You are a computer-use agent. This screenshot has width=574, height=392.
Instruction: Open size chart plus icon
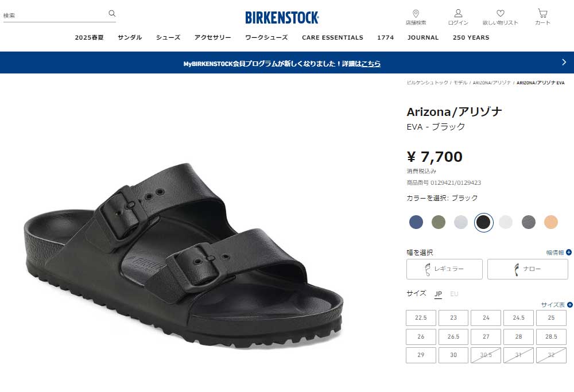[x=570, y=305]
